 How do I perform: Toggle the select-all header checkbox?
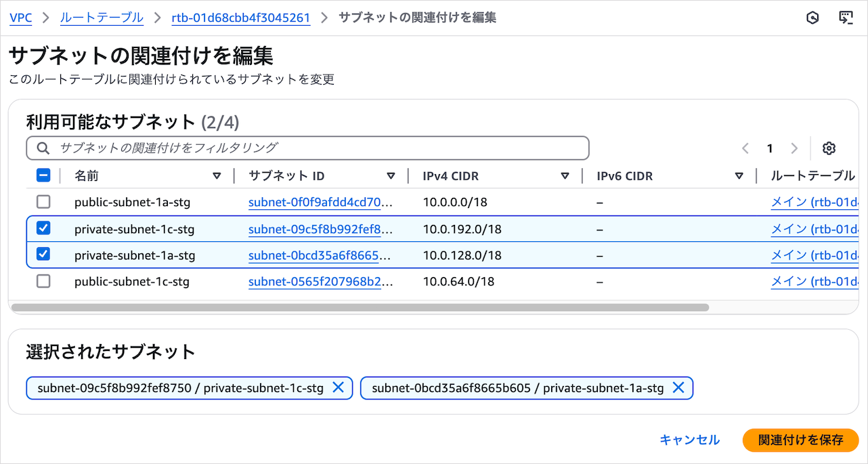(43, 175)
